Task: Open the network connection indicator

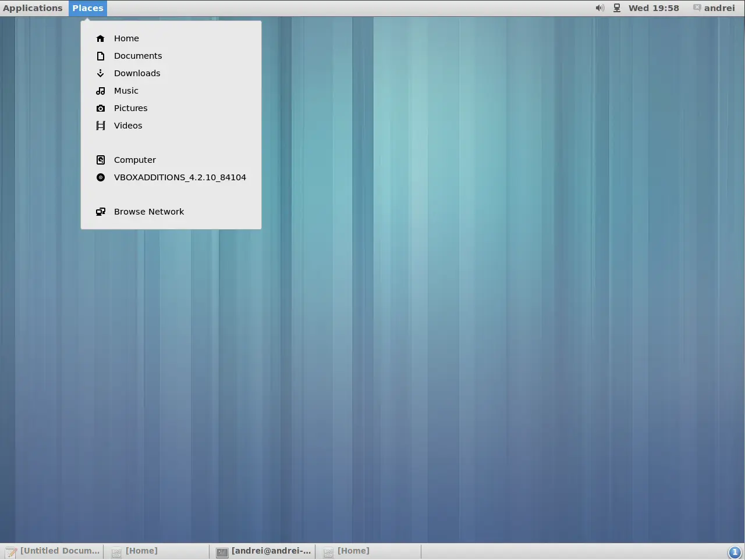Action: tap(617, 8)
